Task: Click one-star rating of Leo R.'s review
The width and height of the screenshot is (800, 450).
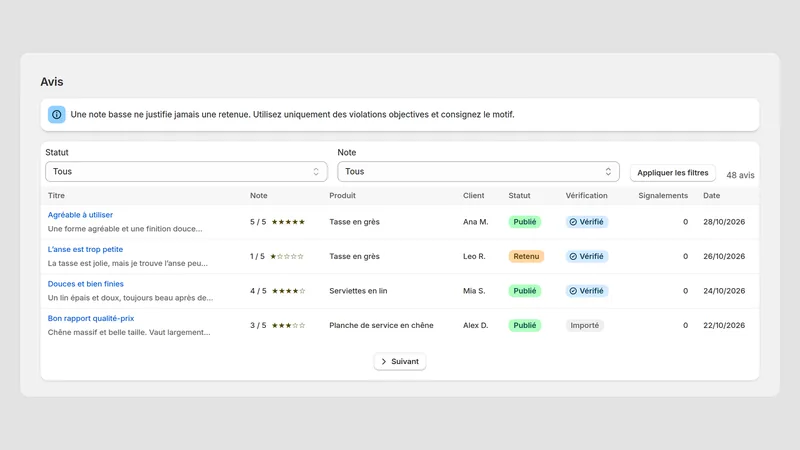Action: (x=287, y=256)
